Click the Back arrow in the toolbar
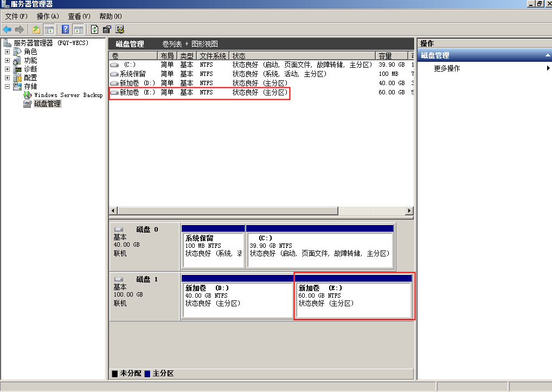This screenshot has height=392, width=552. 7,29
